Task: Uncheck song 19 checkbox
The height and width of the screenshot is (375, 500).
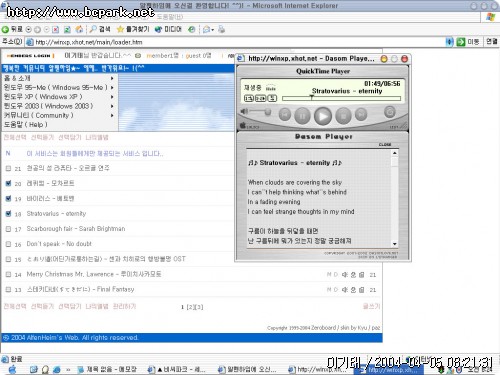Action: 8,199
